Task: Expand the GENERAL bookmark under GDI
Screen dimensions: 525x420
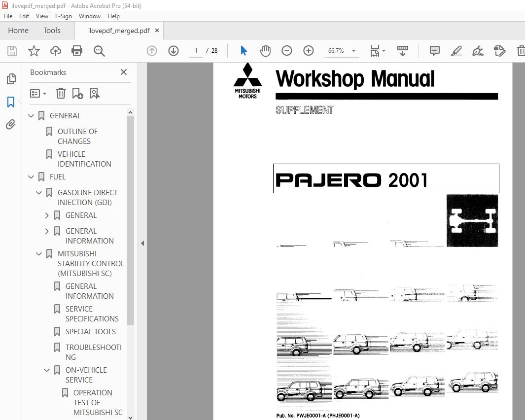Action: pyautogui.click(x=47, y=215)
